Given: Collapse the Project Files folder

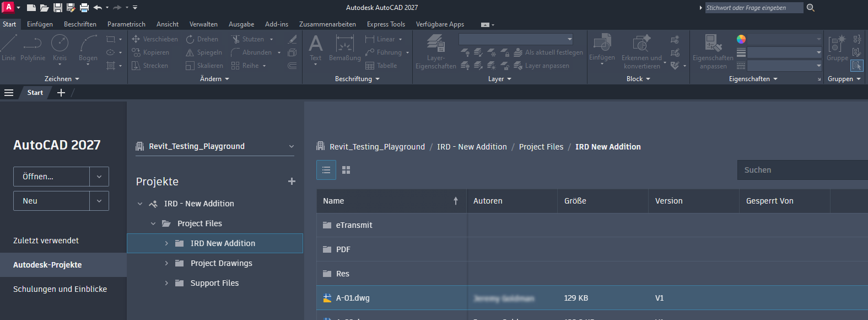Looking at the screenshot, I should pos(153,223).
